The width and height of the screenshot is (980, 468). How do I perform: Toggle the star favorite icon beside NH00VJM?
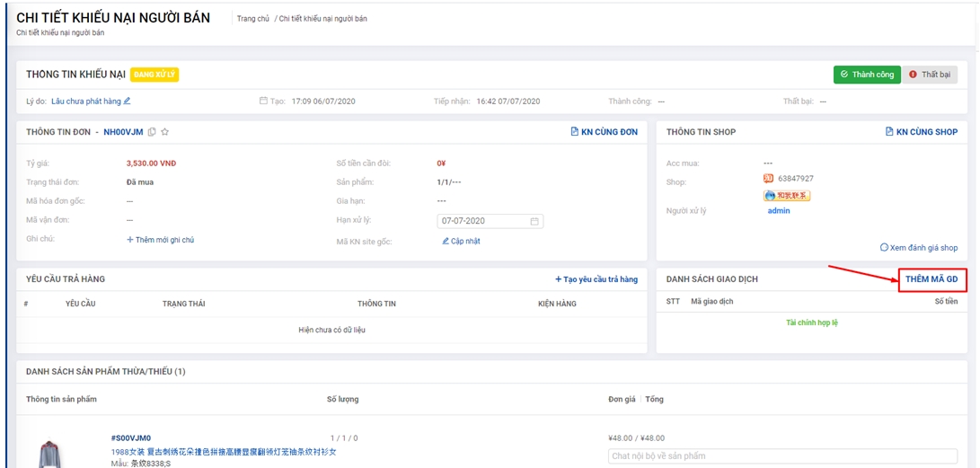click(x=165, y=132)
